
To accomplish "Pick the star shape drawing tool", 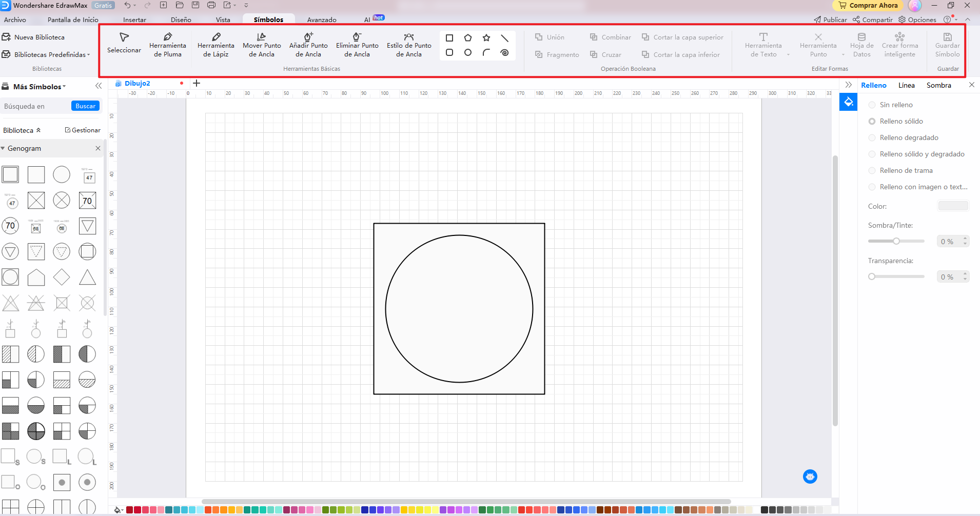I will 486,38.
